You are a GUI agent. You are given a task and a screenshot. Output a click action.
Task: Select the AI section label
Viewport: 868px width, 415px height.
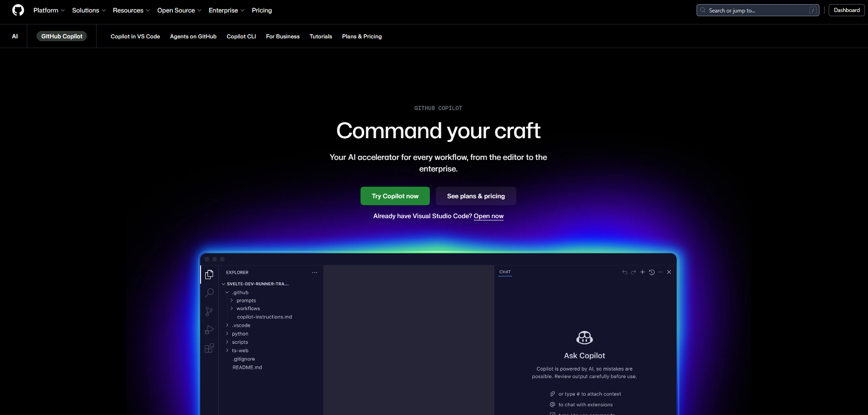[15, 36]
